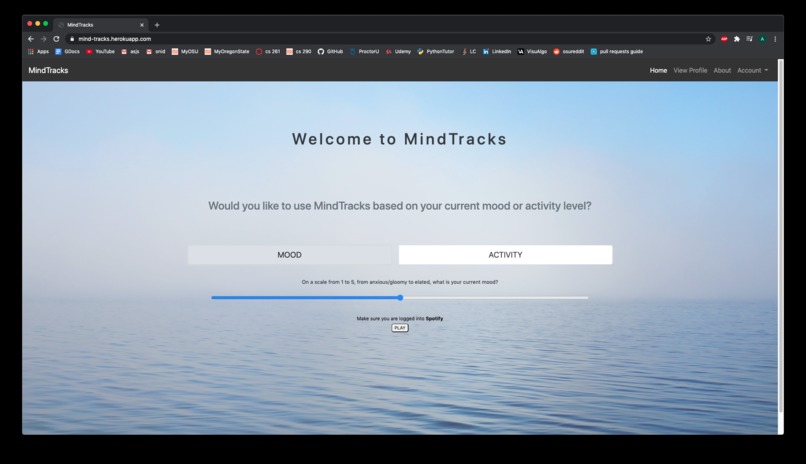Viewport: 806px width, 464px height.
Task: Open the cs 290 bookmark
Action: (299, 51)
